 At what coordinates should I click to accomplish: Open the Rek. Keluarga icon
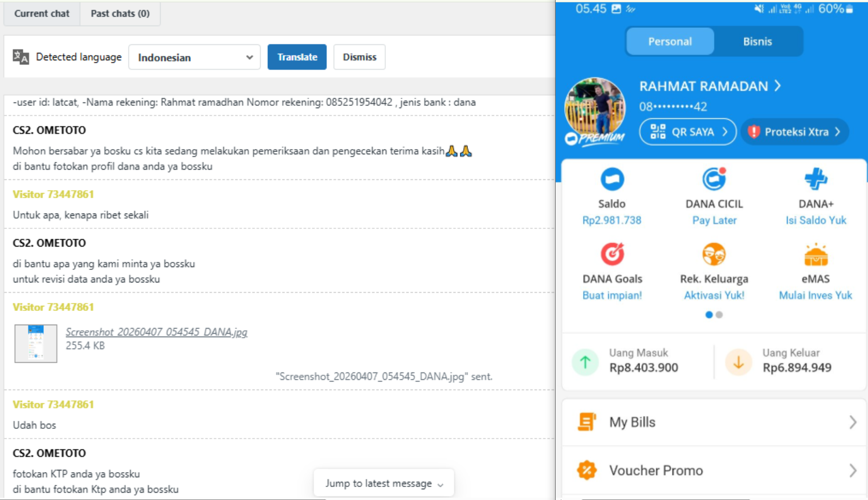[x=714, y=254]
